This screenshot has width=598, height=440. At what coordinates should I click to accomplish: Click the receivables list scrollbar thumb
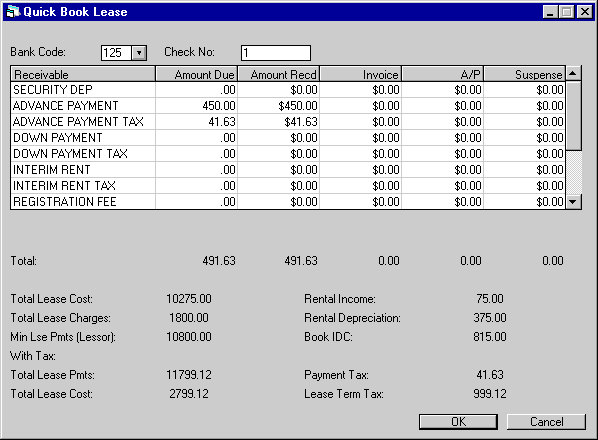pyautogui.click(x=573, y=115)
